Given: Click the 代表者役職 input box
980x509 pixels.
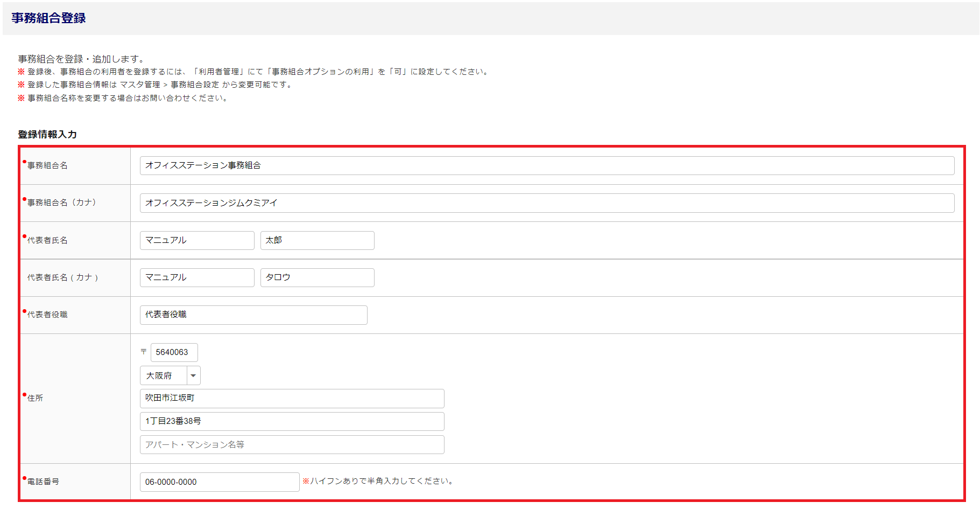Looking at the screenshot, I should click(x=253, y=315).
